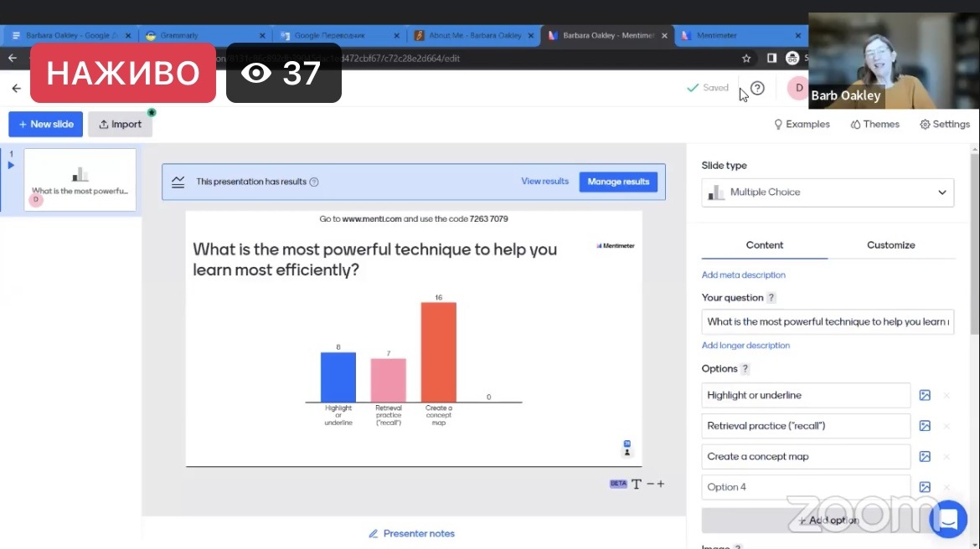Viewport: 980px width, 549px height.
Task: Open the Barbara Oakley Google Docs tab
Action: 70,36
